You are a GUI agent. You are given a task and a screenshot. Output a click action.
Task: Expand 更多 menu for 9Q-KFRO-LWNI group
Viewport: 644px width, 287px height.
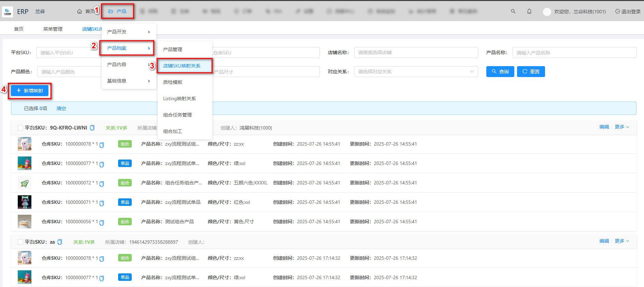622,127
